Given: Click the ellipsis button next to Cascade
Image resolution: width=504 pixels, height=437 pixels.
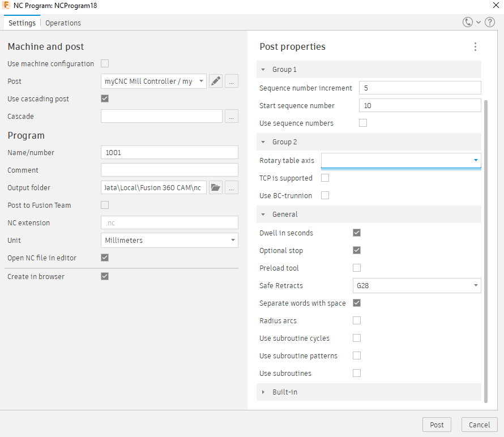Looking at the screenshot, I should click(x=231, y=117).
